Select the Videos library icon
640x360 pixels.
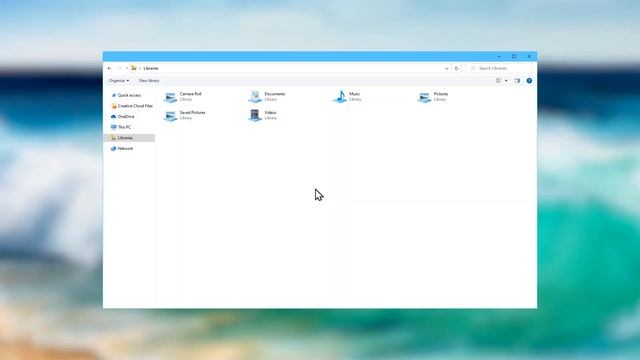coord(255,116)
